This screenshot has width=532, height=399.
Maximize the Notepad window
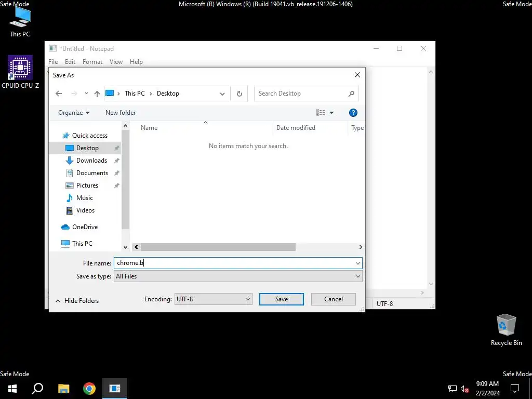click(x=400, y=48)
